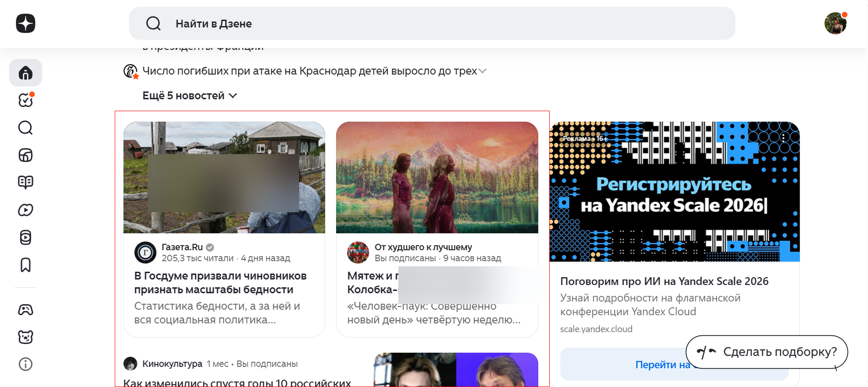Open the Кинокультура actors thumbnail
This screenshot has height=387, width=868.
[456, 370]
